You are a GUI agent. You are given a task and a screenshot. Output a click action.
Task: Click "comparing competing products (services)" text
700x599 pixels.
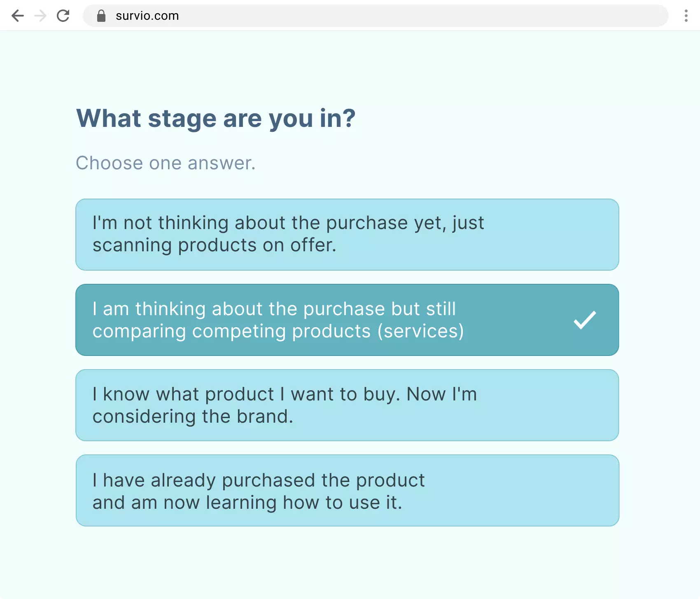278,332
